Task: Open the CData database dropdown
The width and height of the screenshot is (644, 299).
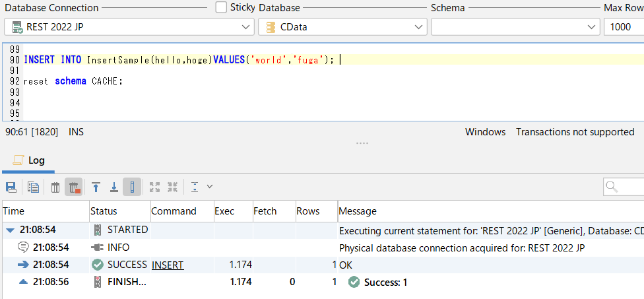Action: [342, 27]
